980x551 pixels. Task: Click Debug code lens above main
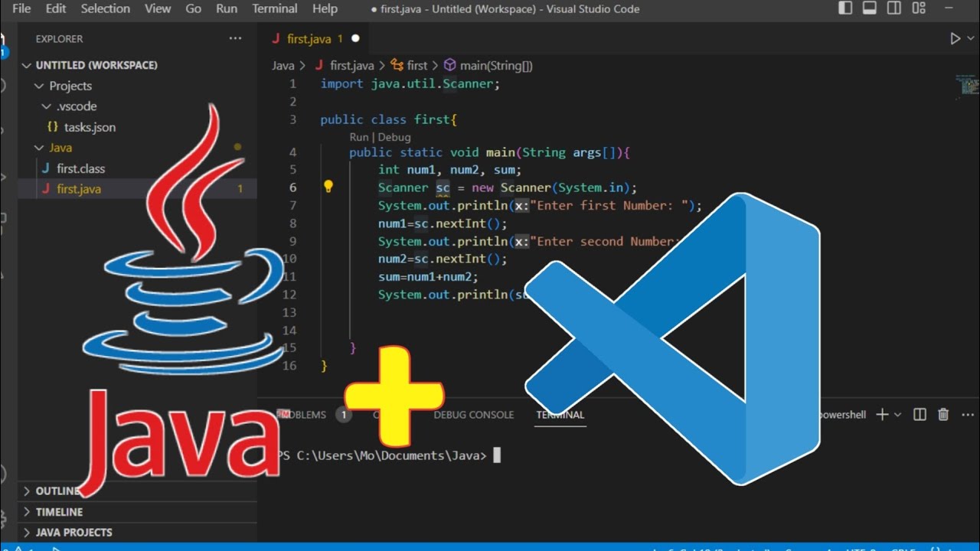[394, 137]
